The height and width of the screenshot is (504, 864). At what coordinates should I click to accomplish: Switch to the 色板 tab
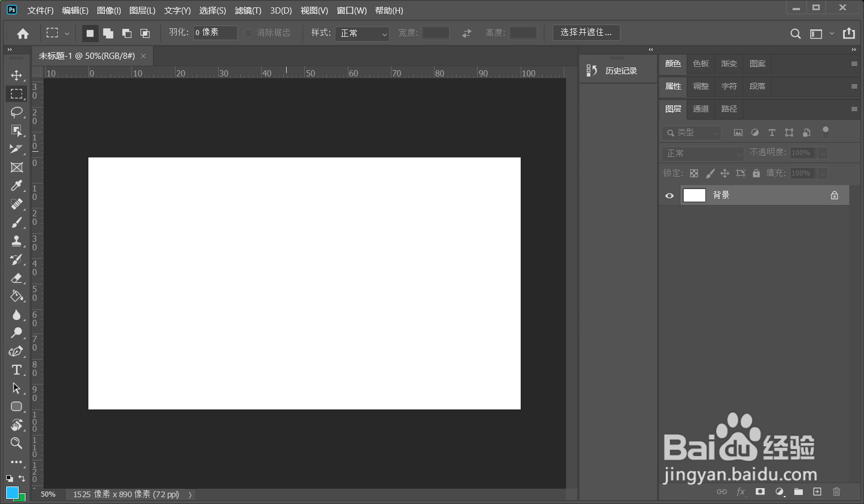pos(701,63)
